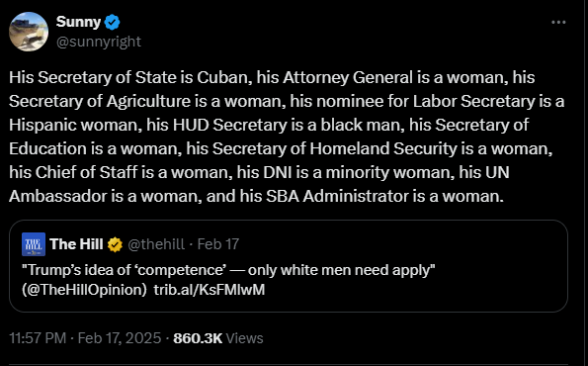
Task: Click the blue verified badge next to Sunny
Action: point(112,22)
